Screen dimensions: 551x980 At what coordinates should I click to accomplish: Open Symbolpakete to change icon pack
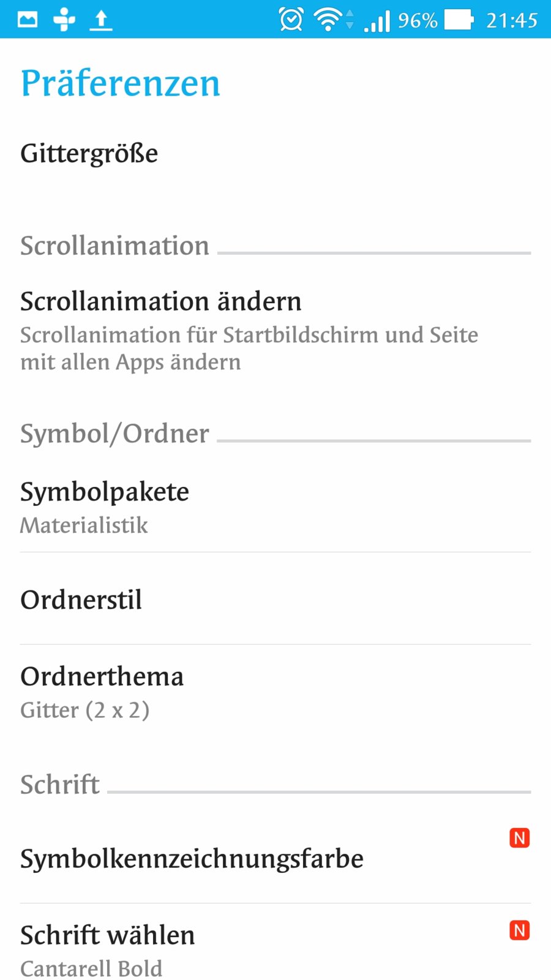click(105, 492)
